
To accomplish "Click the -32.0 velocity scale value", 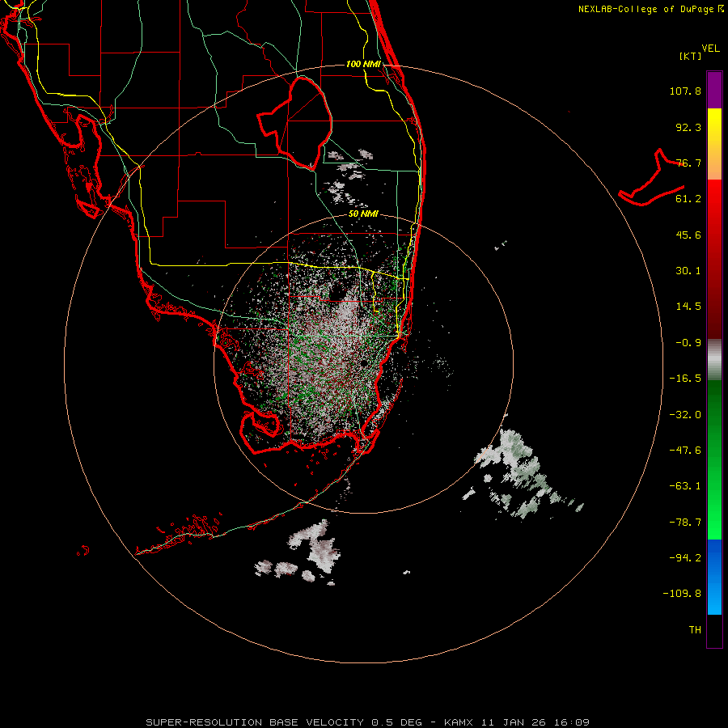I will pyautogui.click(x=685, y=415).
